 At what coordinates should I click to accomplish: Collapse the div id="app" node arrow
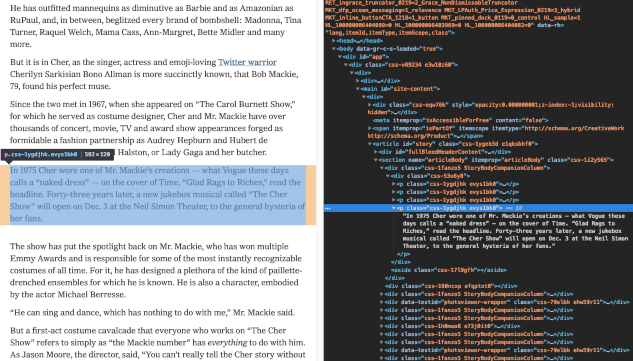[340, 57]
